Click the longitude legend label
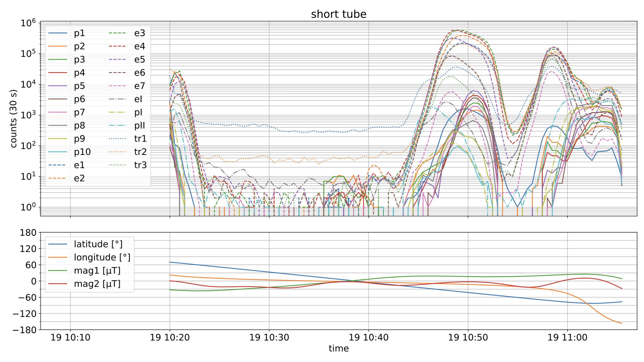This screenshot has height=362, width=644. (x=102, y=257)
